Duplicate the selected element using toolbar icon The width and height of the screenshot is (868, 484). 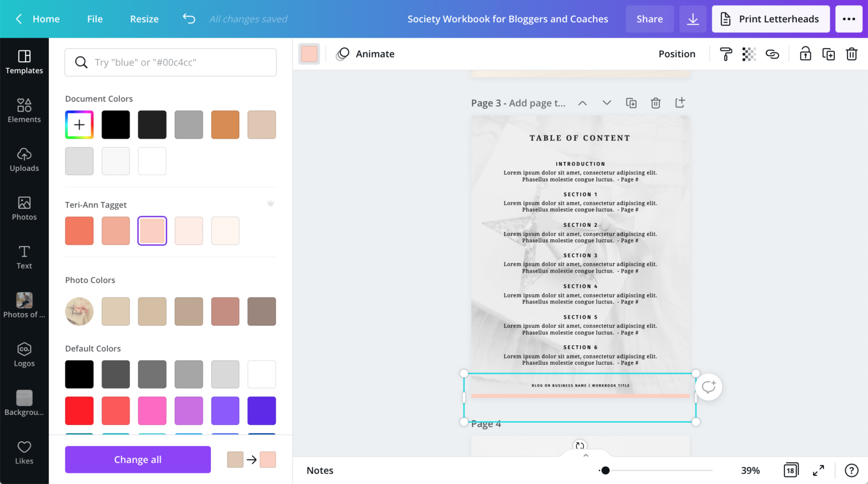point(828,54)
